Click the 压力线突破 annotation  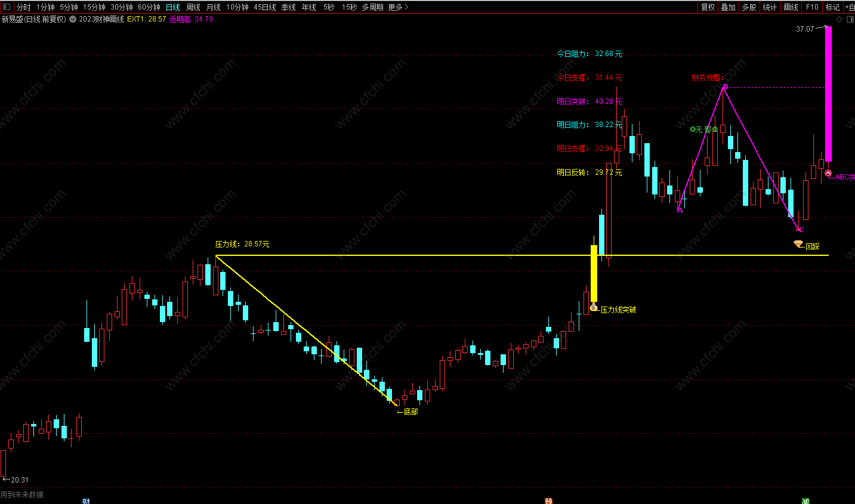click(x=618, y=310)
